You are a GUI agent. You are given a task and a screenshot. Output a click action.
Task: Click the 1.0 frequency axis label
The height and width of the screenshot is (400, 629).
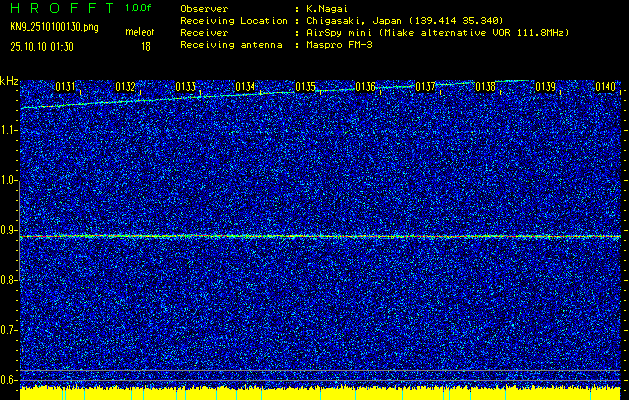[x=10, y=180]
